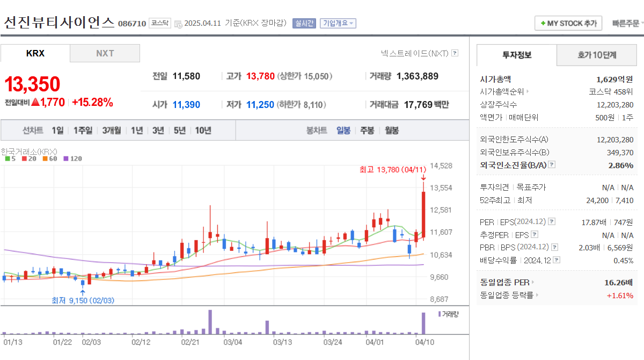
Task: Select the 3년 line chart period
Action: (158, 130)
